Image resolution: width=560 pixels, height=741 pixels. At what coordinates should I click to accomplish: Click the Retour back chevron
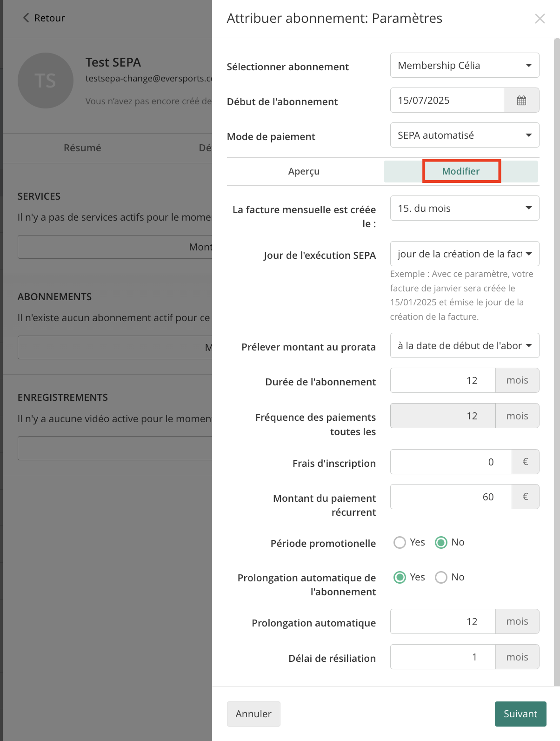(x=26, y=18)
